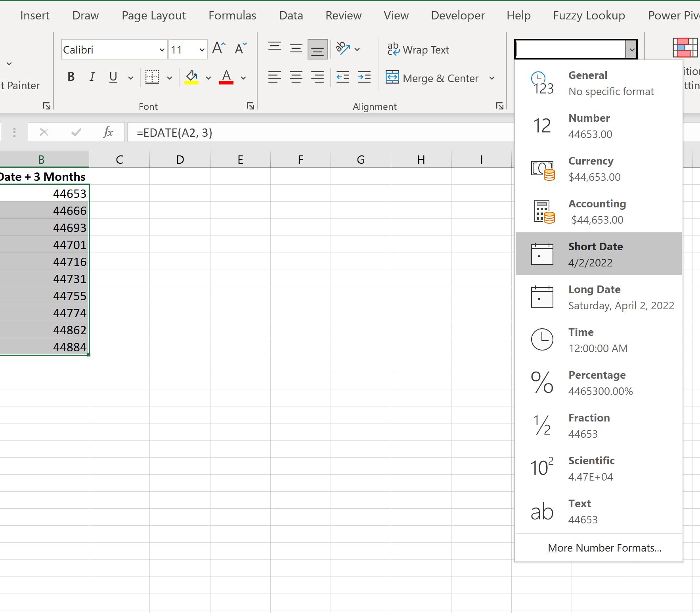Select the Align Left icon
700x613 pixels.
(x=275, y=77)
